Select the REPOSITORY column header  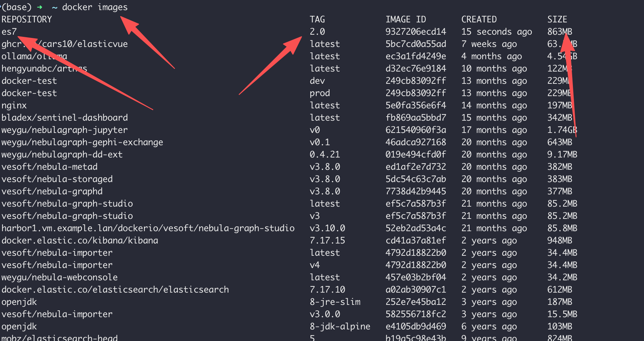click(27, 20)
